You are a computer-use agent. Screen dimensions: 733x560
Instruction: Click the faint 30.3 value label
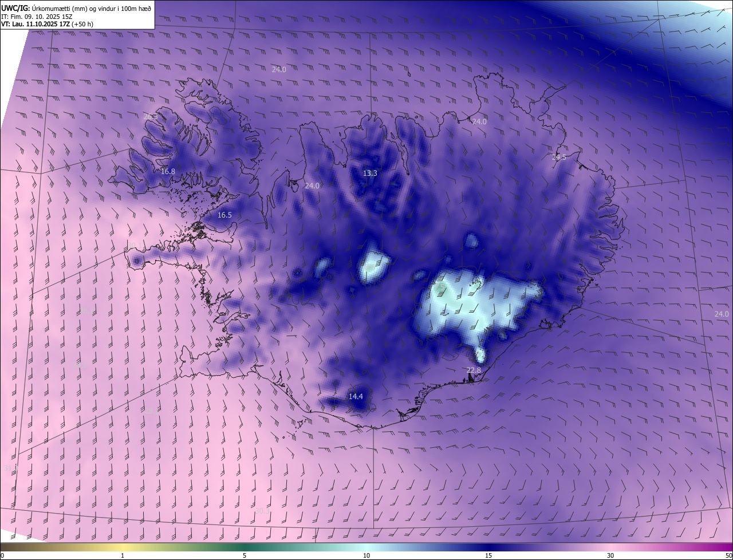point(262,511)
